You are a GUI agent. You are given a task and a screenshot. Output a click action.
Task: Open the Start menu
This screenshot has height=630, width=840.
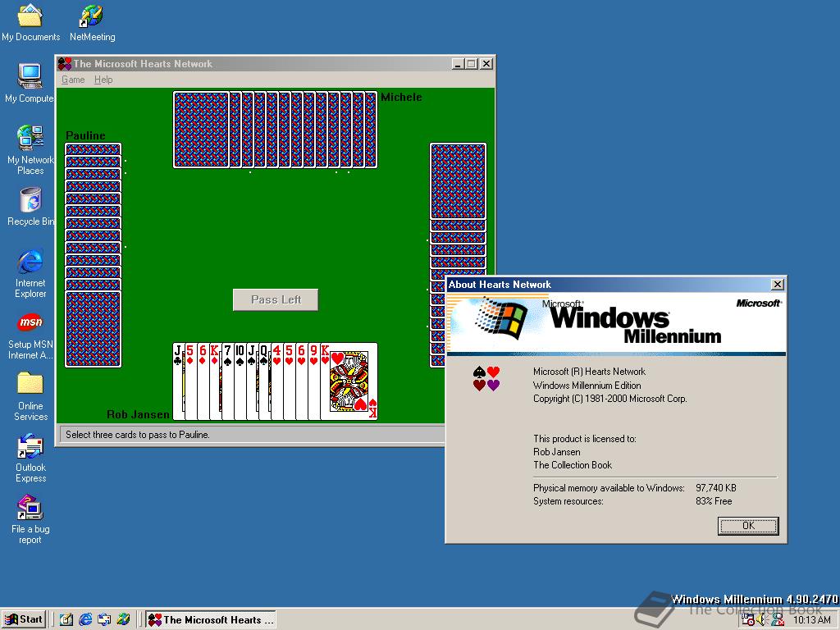point(24,620)
